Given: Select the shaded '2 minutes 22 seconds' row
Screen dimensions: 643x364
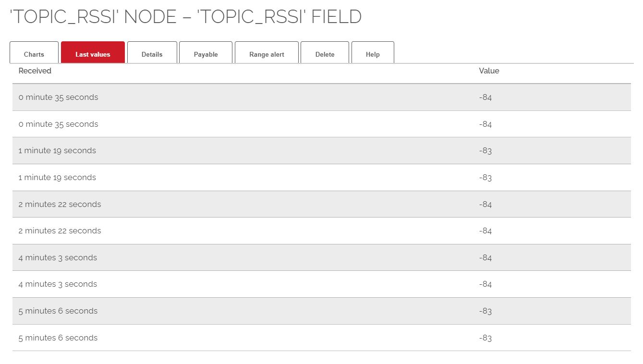Looking at the screenshot, I should click(60, 205).
